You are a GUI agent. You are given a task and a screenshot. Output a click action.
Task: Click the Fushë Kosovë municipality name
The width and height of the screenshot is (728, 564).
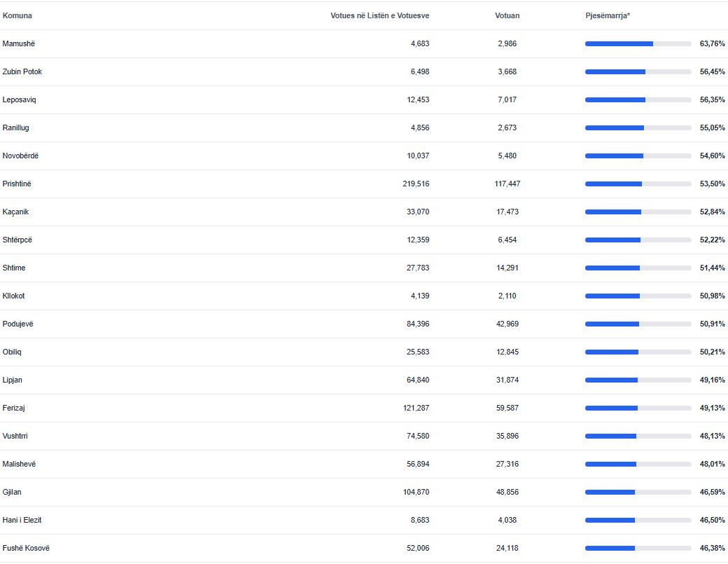coord(26,548)
